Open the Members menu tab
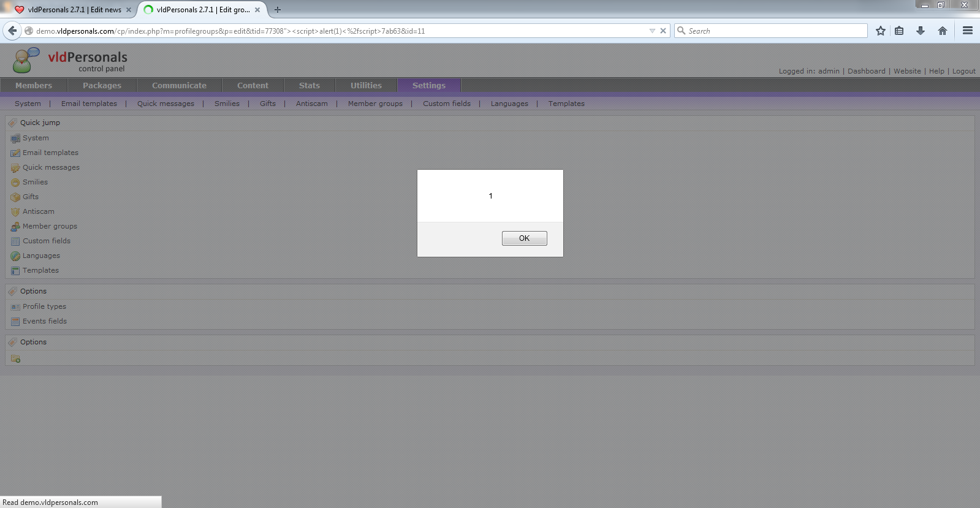 click(x=34, y=85)
